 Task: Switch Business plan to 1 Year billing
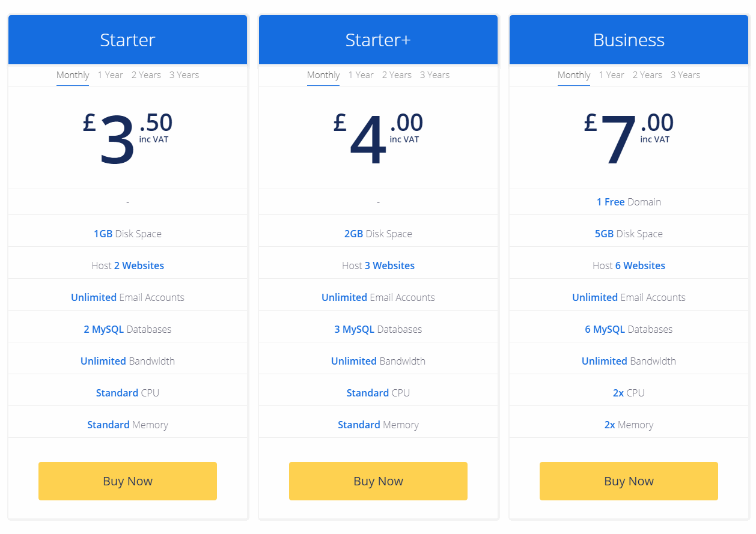point(611,74)
